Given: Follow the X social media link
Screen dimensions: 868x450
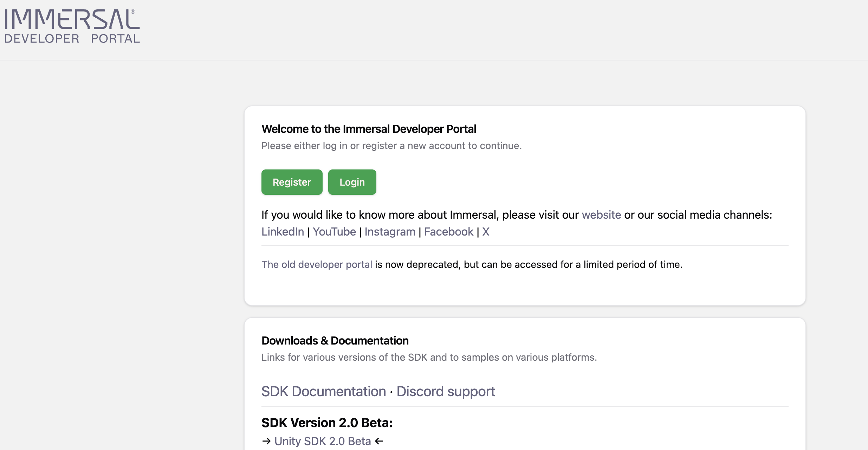Looking at the screenshot, I should [486, 232].
